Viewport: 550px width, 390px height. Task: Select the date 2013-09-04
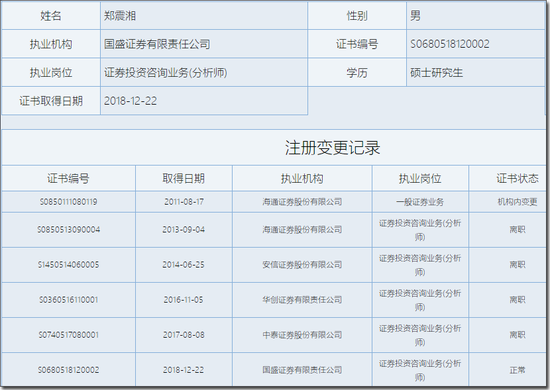pos(183,230)
